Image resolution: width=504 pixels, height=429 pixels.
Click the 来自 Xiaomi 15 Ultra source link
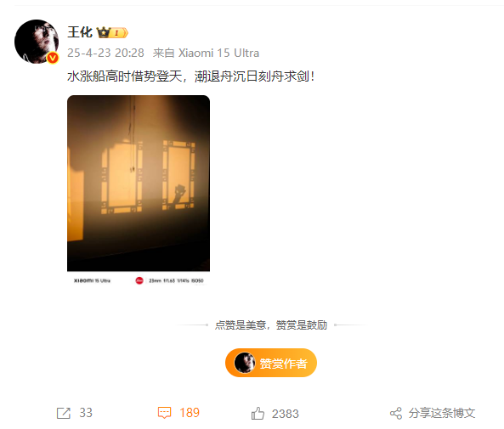(x=206, y=53)
